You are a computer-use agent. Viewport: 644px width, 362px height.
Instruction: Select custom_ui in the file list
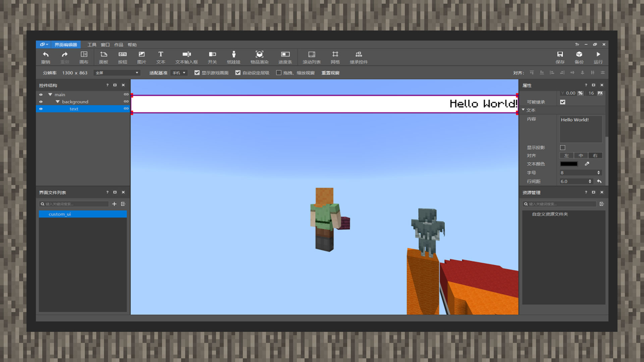(x=83, y=214)
